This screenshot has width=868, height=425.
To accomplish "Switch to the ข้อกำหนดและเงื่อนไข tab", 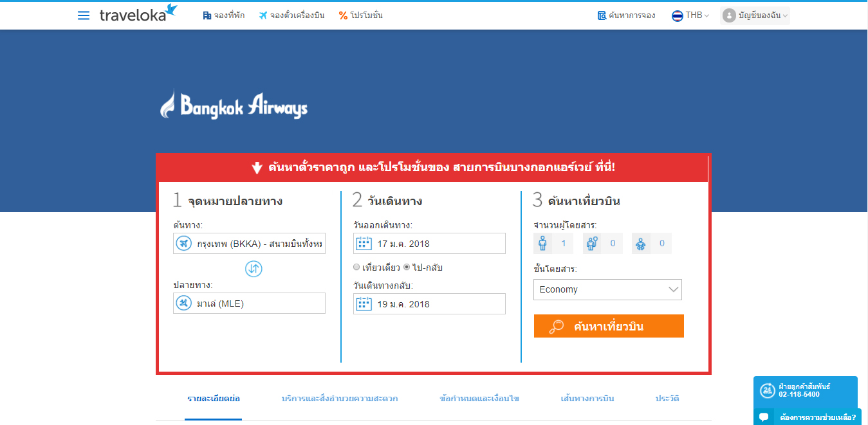I will pos(479,399).
